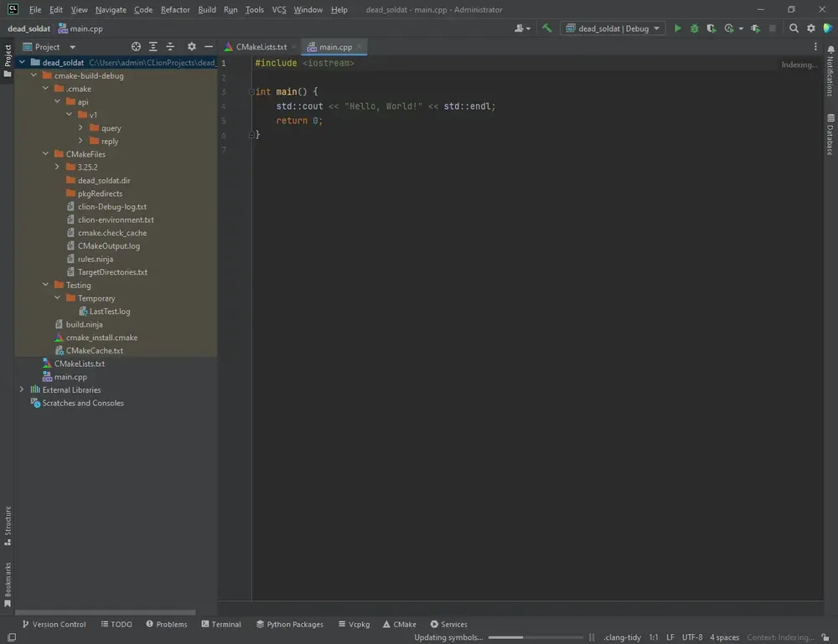Toggle Notifications side panel
838x644 pixels.
pos(830,71)
